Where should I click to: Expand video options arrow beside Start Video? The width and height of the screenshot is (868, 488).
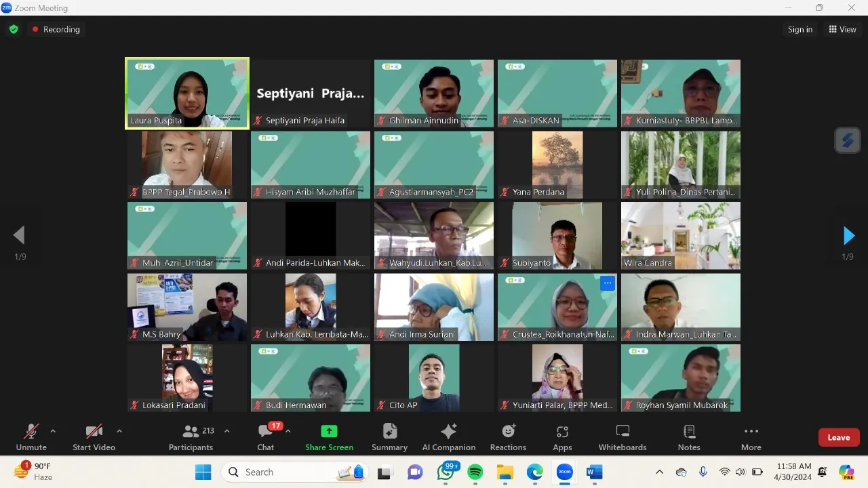coord(119,431)
